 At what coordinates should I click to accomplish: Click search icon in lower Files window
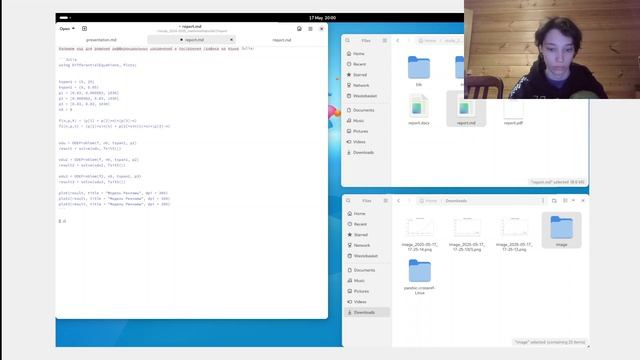coord(348,200)
